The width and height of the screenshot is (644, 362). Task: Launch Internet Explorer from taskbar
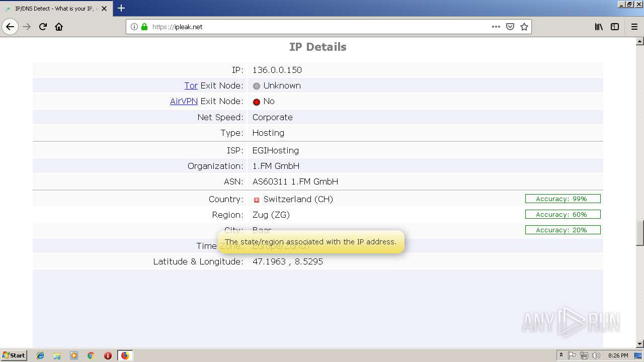pyautogui.click(x=40, y=355)
